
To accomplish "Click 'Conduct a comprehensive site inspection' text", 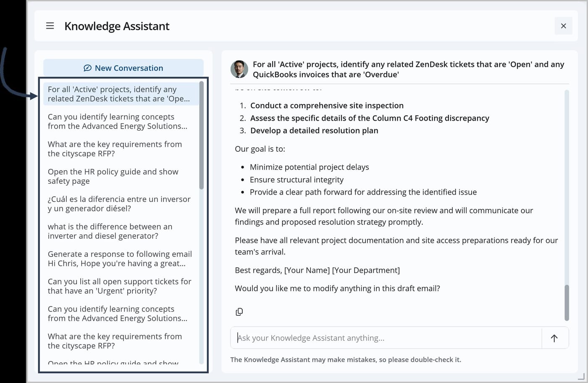I will [327, 106].
